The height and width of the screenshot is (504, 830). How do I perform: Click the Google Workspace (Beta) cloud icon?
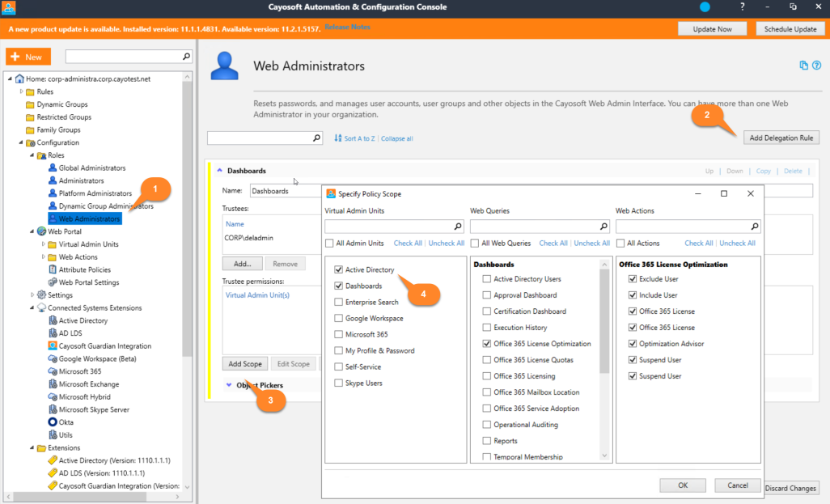(53, 358)
